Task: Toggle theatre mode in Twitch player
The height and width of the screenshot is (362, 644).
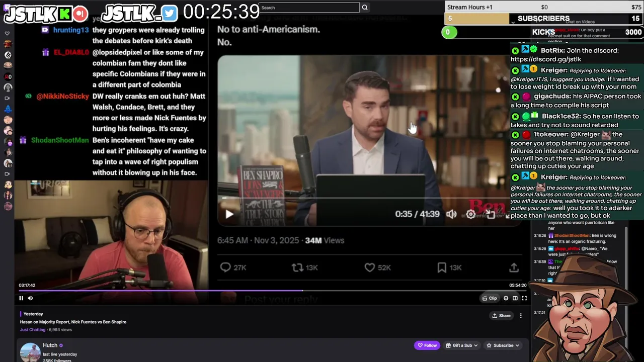Action: pos(515,298)
